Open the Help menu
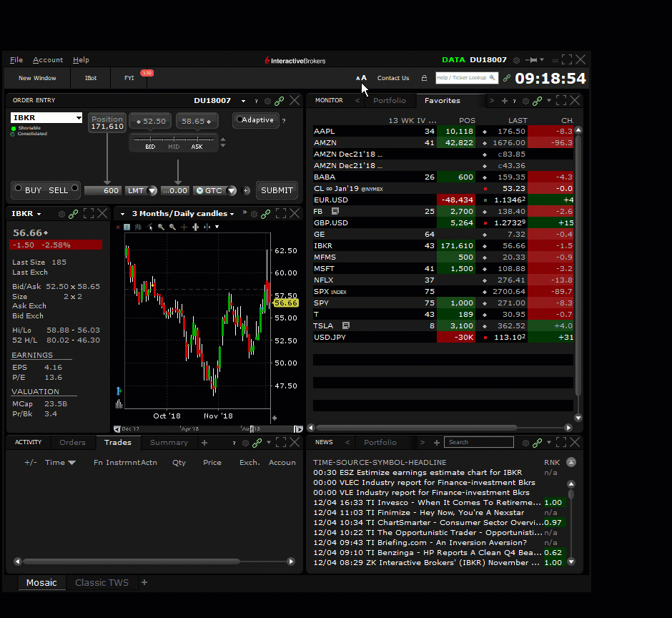This screenshot has height=618, width=672. [81, 60]
